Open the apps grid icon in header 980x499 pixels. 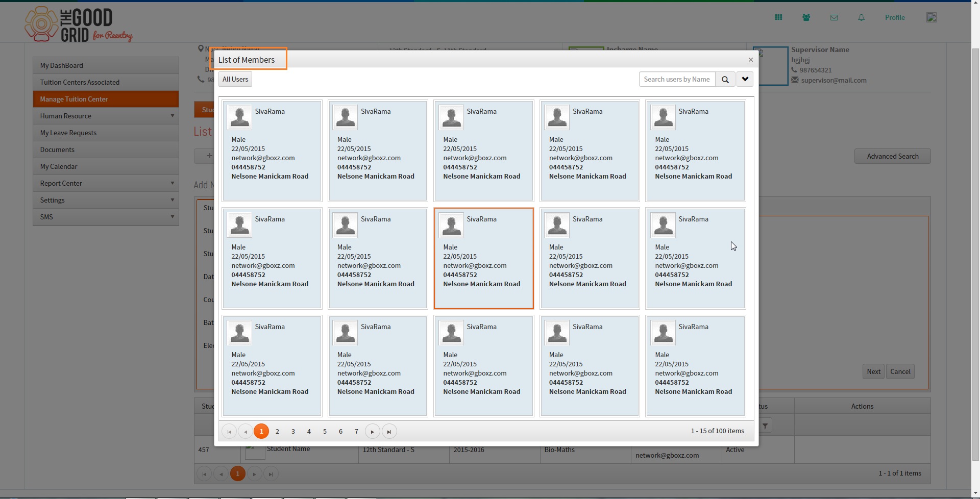[778, 17]
